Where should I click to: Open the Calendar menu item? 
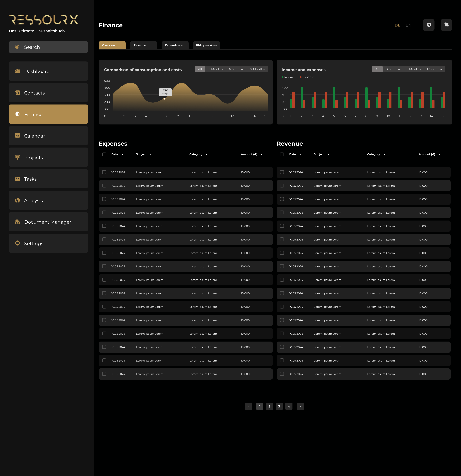(x=48, y=135)
